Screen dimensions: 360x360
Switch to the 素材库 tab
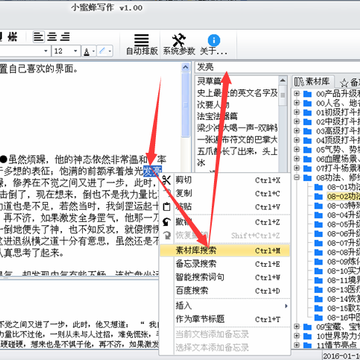313,82
